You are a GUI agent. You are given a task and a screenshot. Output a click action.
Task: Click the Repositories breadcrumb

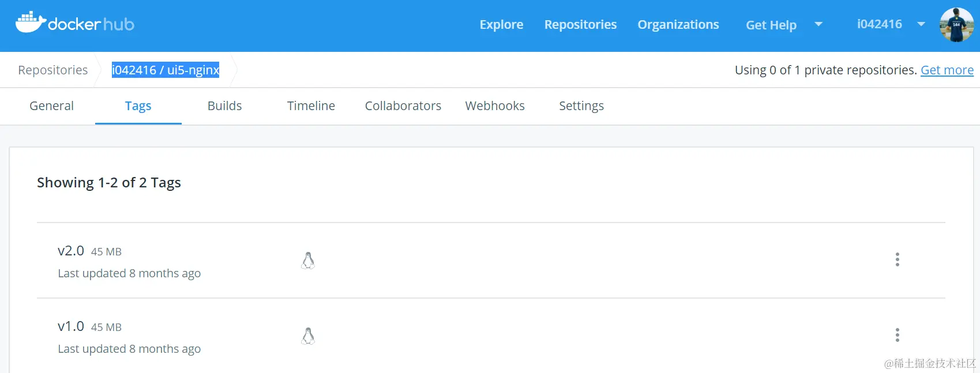coord(53,70)
